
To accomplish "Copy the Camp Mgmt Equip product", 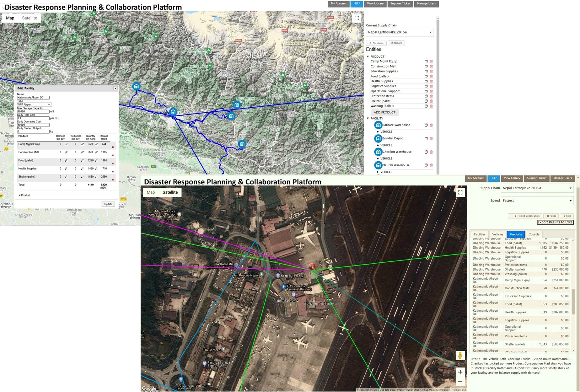I will (426, 62).
